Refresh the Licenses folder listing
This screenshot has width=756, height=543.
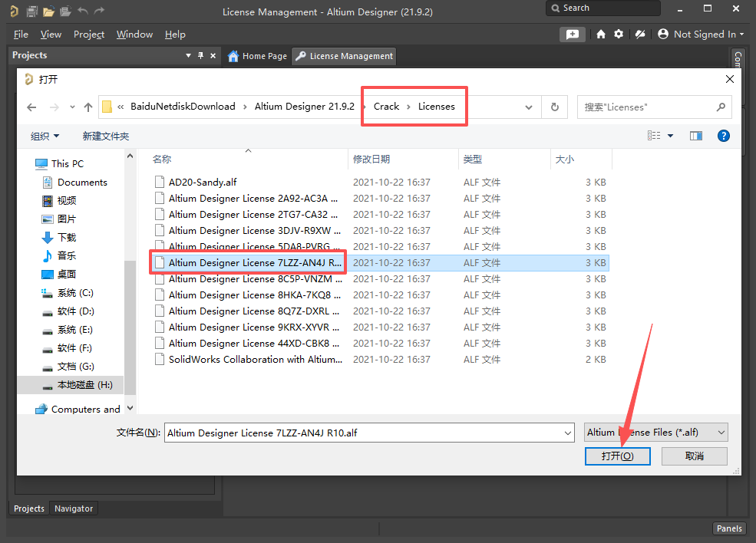coord(554,107)
